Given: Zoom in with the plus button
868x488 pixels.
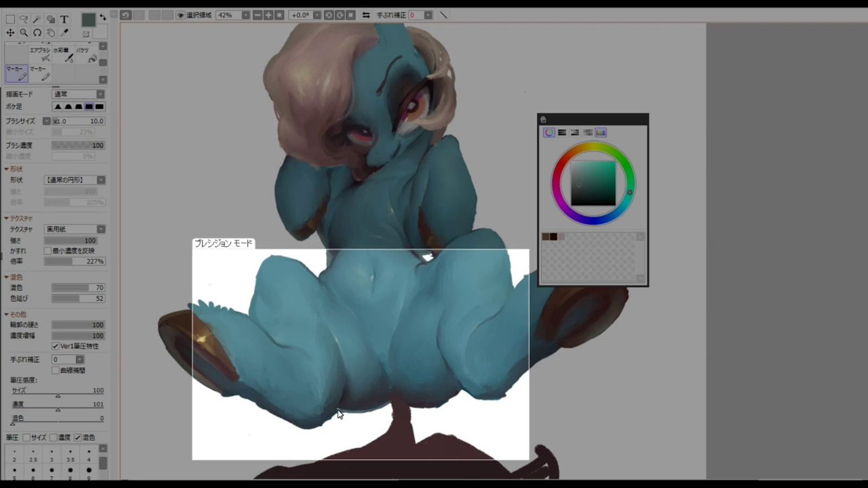Looking at the screenshot, I should (269, 15).
